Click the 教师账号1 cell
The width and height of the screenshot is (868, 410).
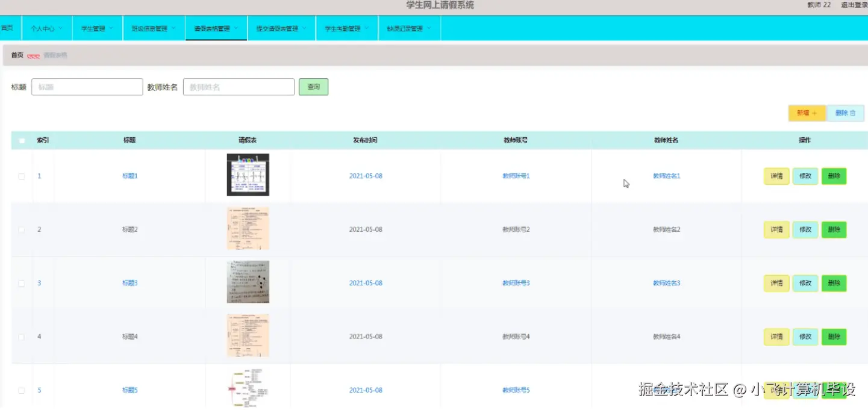pyautogui.click(x=516, y=176)
